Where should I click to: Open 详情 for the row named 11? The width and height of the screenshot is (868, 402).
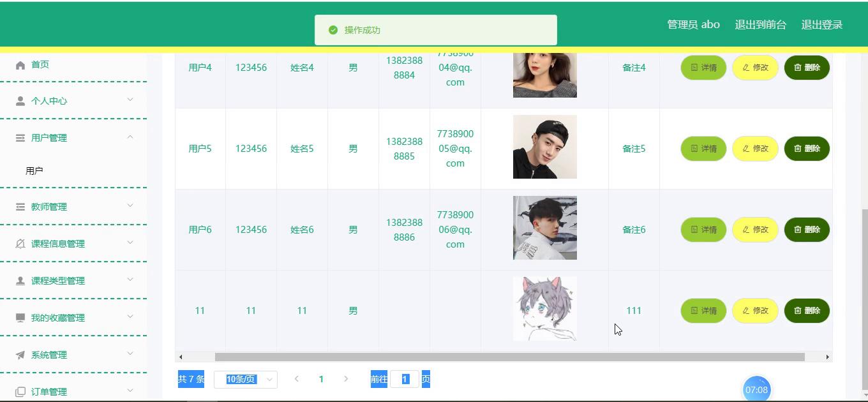click(x=703, y=311)
